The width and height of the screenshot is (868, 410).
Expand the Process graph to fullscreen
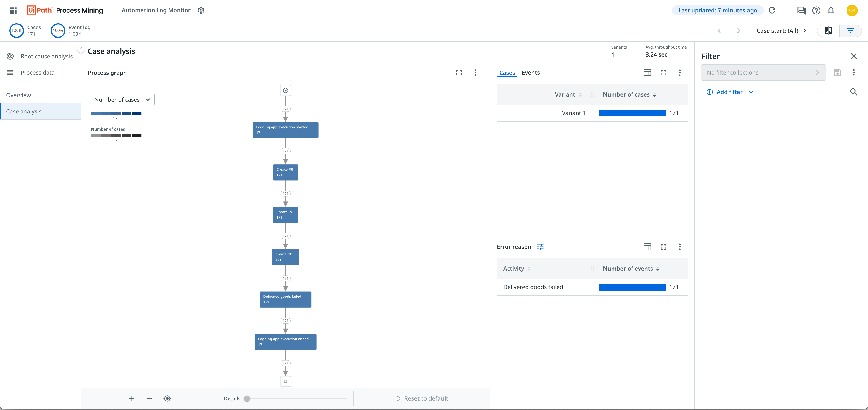pyautogui.click(x=459, y=72)
